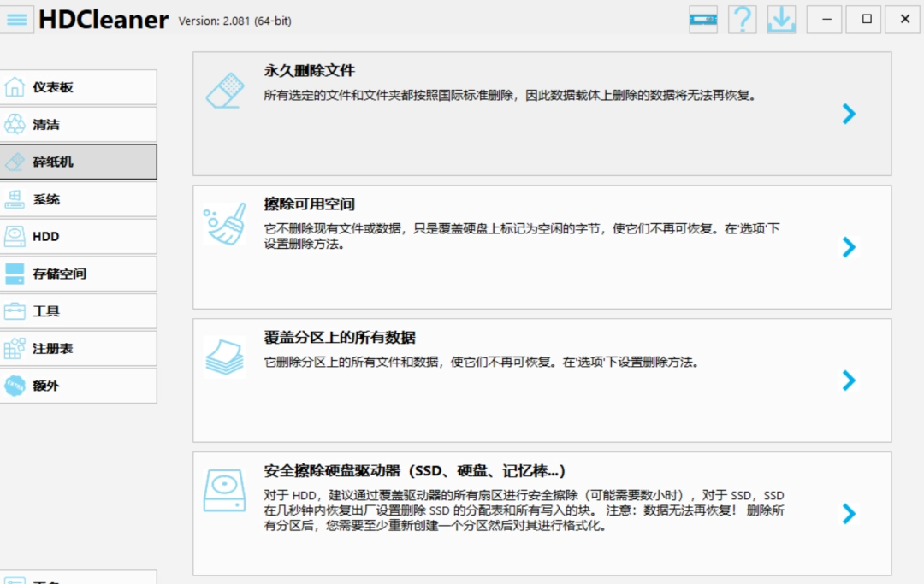Click paper stack icon in 覆盖分区上的所有数据 card
The width and height of the screenshot is (924, 584).
(x=224, y=357)
